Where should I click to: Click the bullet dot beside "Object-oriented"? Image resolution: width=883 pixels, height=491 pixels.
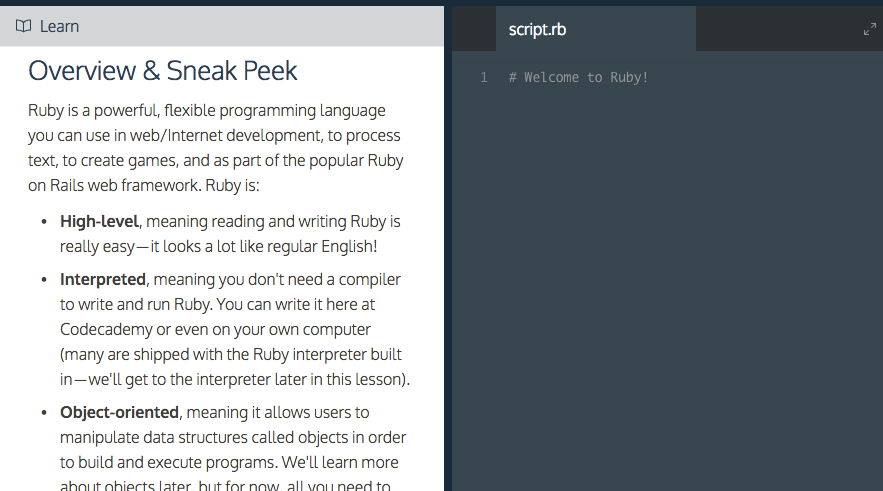[x=44, y=412]
